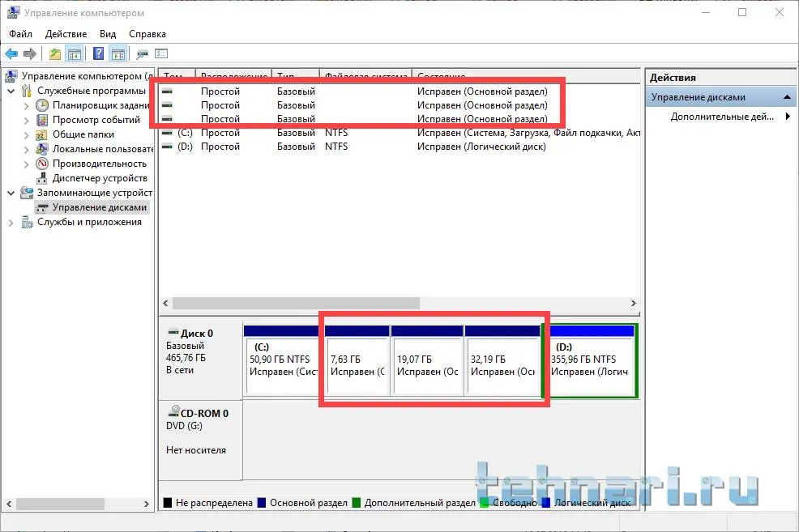The image size is (799, 532).
Task: Select the (D:) volume in the list
Action: point(185,146)
